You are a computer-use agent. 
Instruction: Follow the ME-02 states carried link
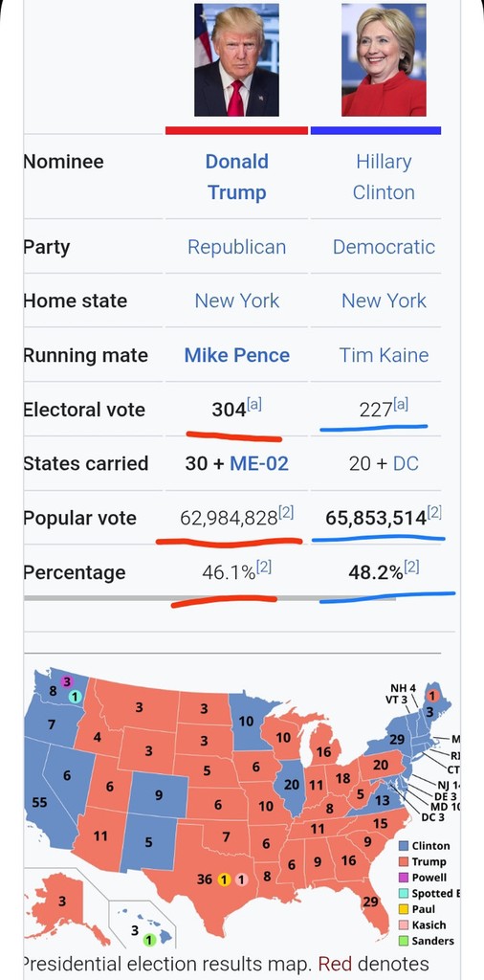[x=259, y=464]
